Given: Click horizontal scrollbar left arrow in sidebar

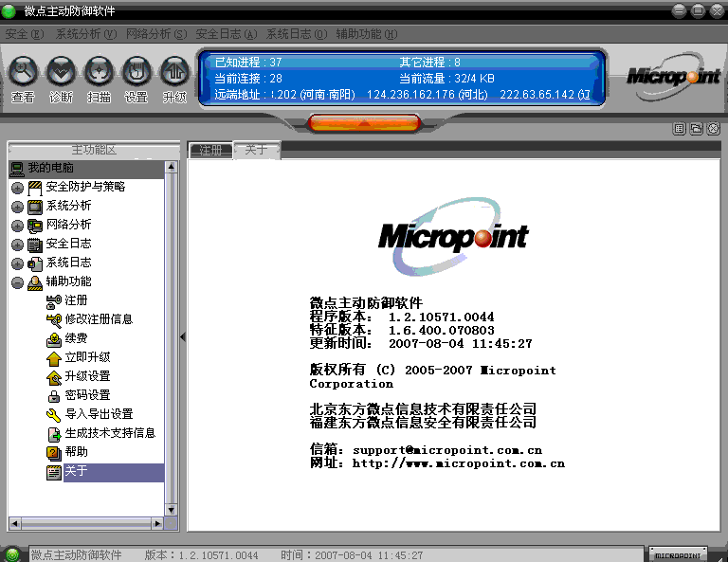Looking at the screenshot, I should (14, 523).
